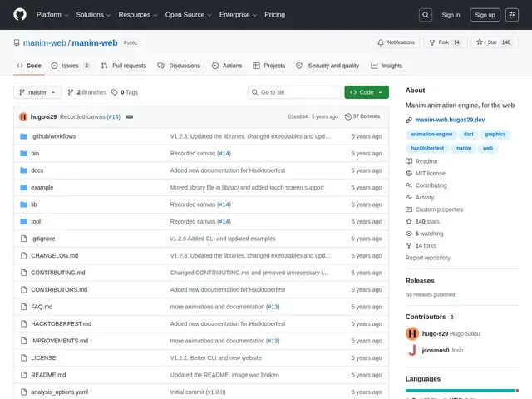This screenshot has height=399, width=532.
Task: Click the .gitignore file icon
Action: (23, 239)
